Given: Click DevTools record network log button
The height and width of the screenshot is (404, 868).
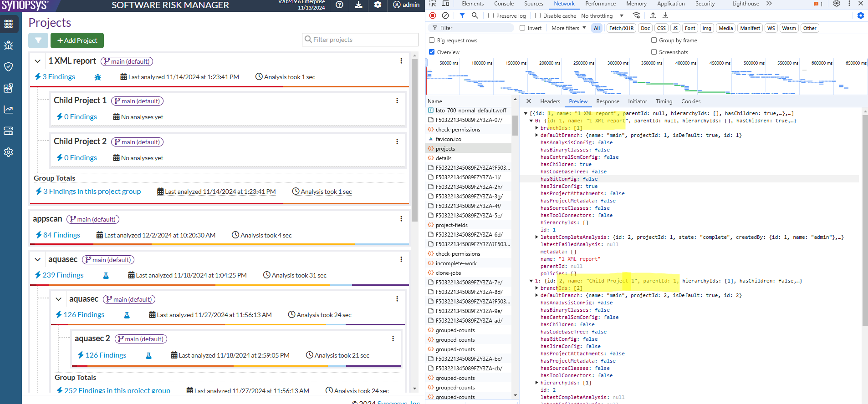Looking at the screenshot, I should [433, 15].
